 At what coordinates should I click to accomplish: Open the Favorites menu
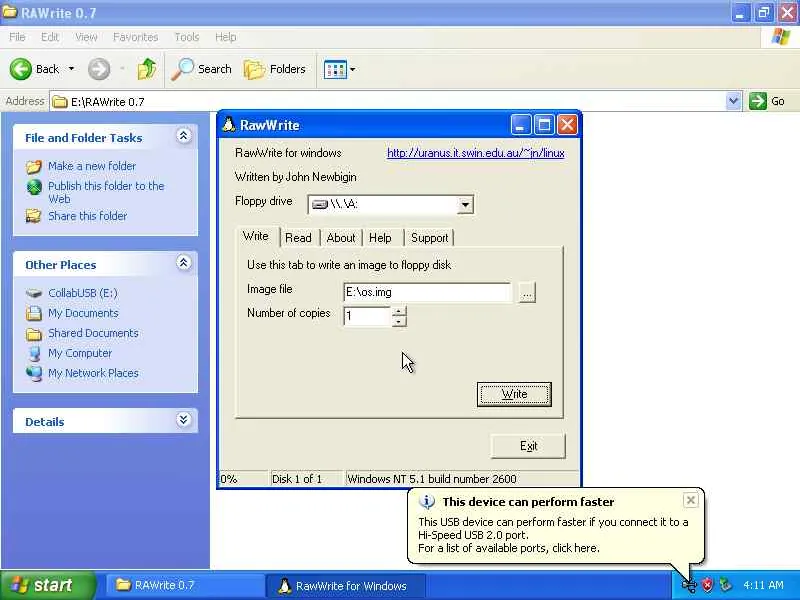(x=135, y=37)
